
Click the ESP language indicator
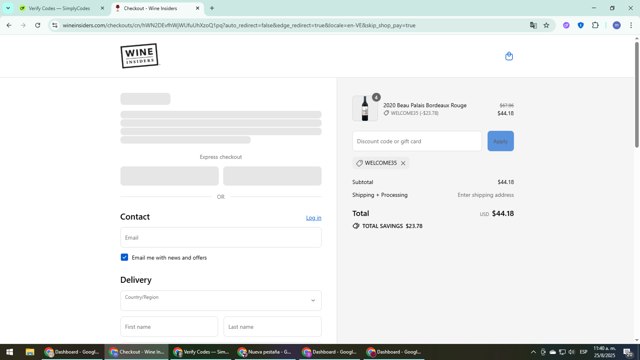[584, 352]
